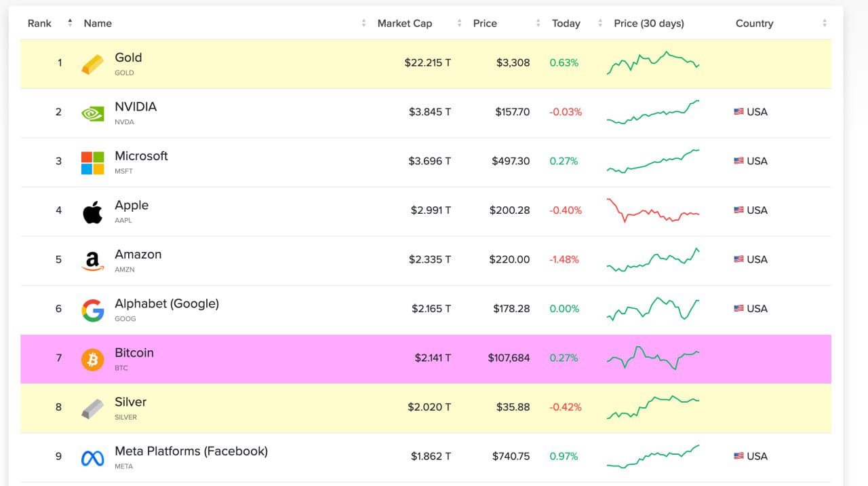Sort using arrows left of Today

tap(538, 23)
